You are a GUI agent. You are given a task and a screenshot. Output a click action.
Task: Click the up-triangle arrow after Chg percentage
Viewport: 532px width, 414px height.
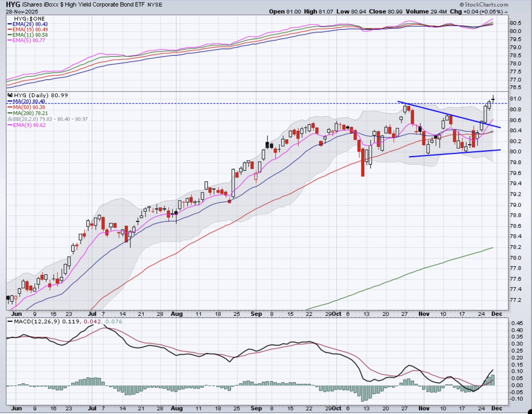pos(506,12)
